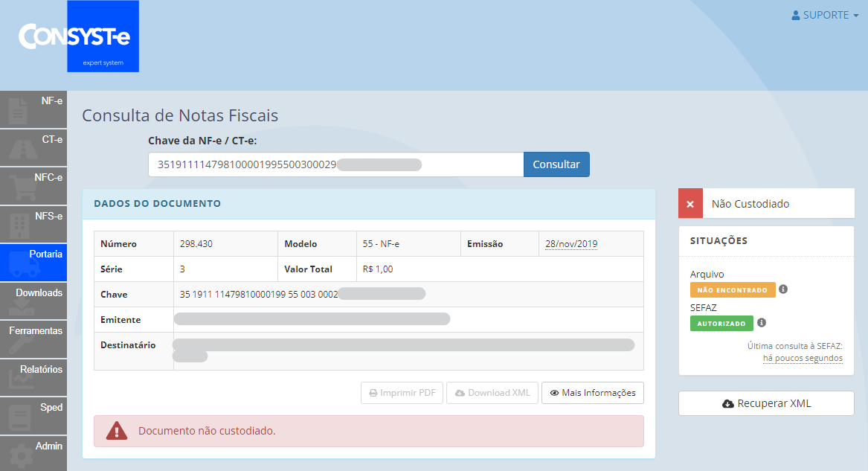Click the info icon next to NÃO ENCONTRADO
Image resolution: width=868 pixels, height=471 pixels.
[x=782, y=289]
